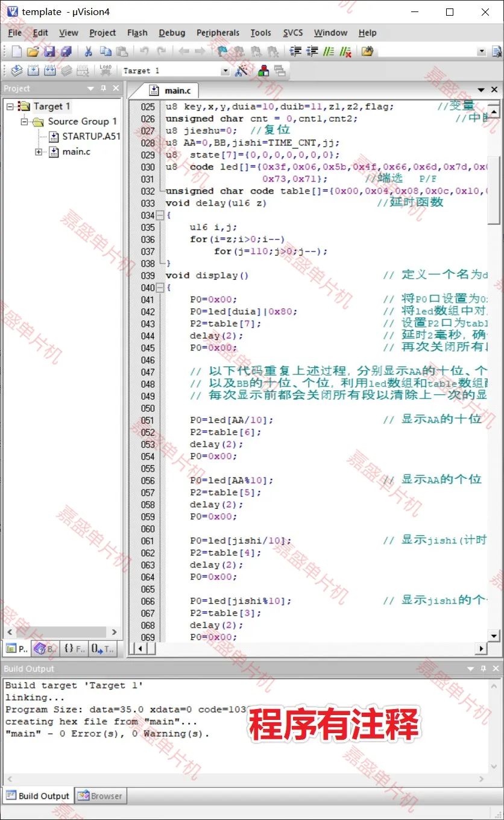Start a Debug Session from the toolbar

pos(280,70)
